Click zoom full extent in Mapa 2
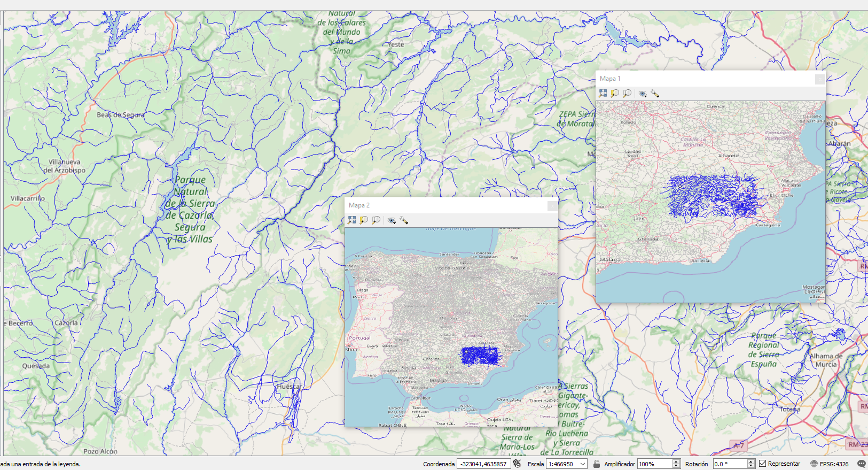 click(352, 220)
